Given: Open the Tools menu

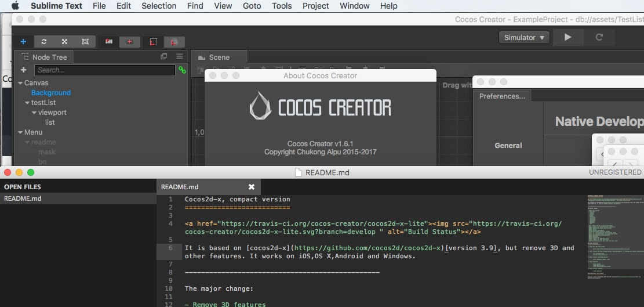Looking at the screenshot, I should click(x=282, y=6).
